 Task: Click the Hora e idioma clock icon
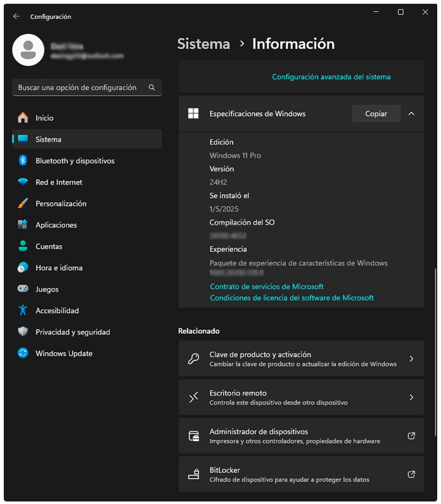pos(23,267)
